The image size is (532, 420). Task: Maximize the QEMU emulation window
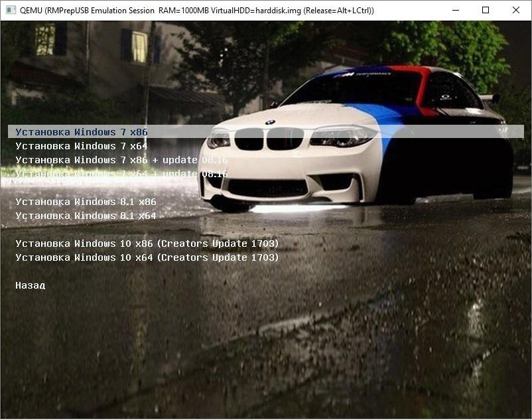click(x=486, y=10)
